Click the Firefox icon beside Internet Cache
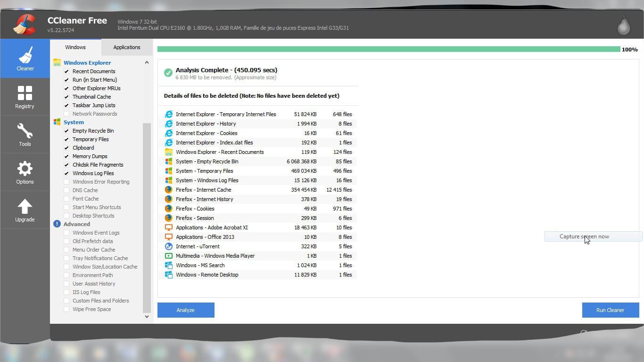 169,190
